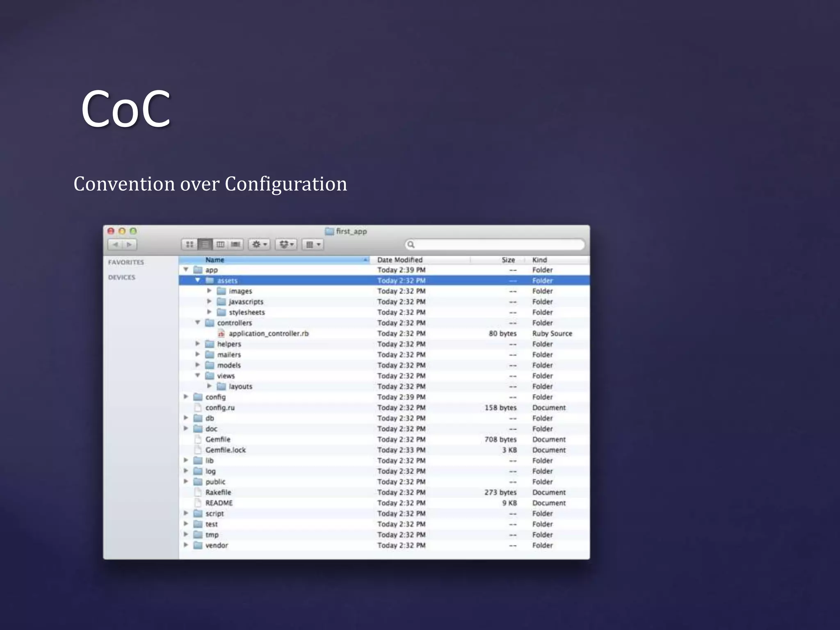840x630 pixels.
Task: Collapse the views folder
Action: coord(198,375)
